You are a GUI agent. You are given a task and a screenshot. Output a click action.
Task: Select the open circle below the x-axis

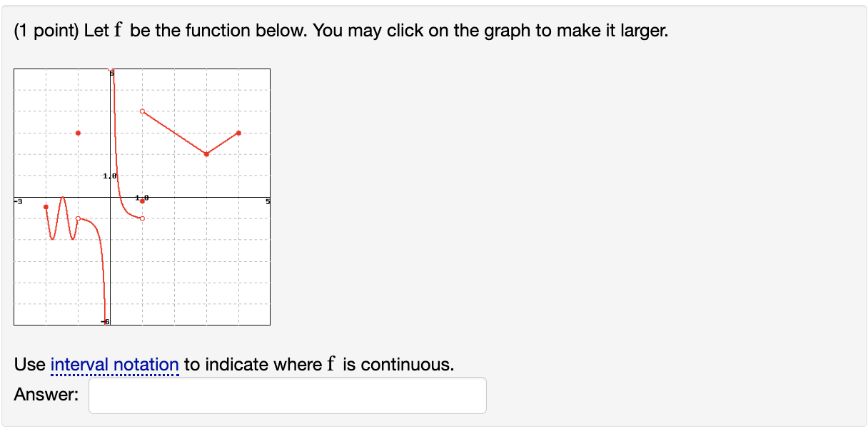pyautogui.click(x=142, y=218)
